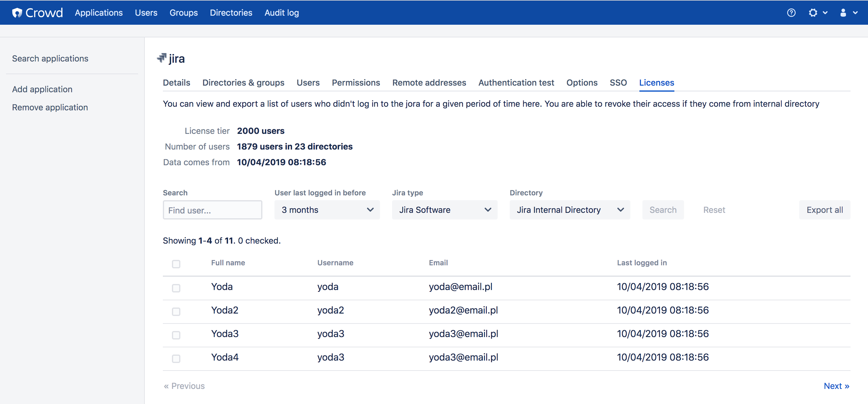This screenshot has height=404, width=868.
Task: Click the Export all button
Action: (824, 210)
